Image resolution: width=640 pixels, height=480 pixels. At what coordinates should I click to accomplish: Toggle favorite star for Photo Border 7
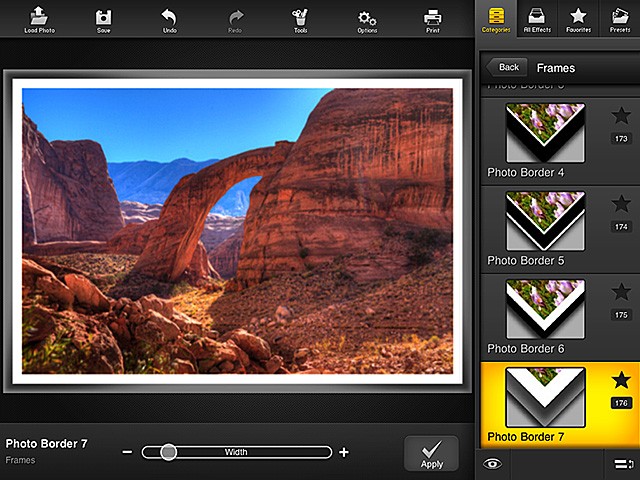pyautogui.click(x=621, y=380)
